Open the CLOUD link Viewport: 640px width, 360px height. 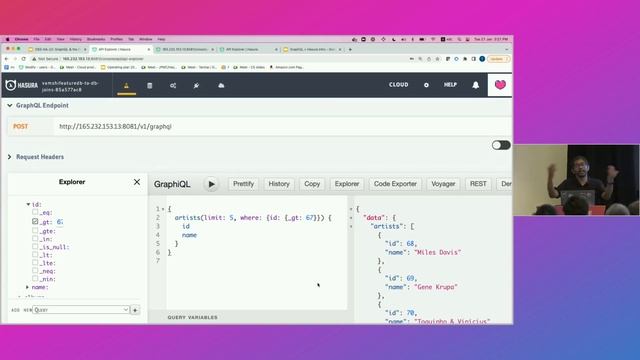tap(398, 85)
